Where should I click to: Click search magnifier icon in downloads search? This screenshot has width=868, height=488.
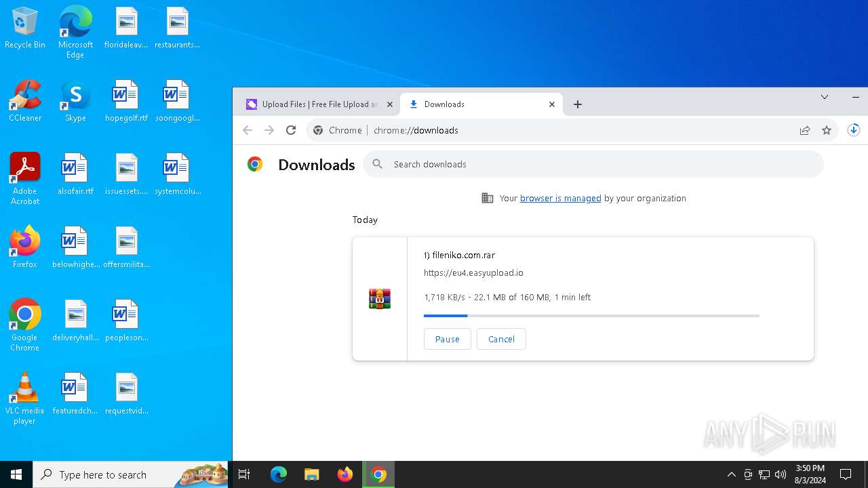pyautogui.click(x=378, y=164)
